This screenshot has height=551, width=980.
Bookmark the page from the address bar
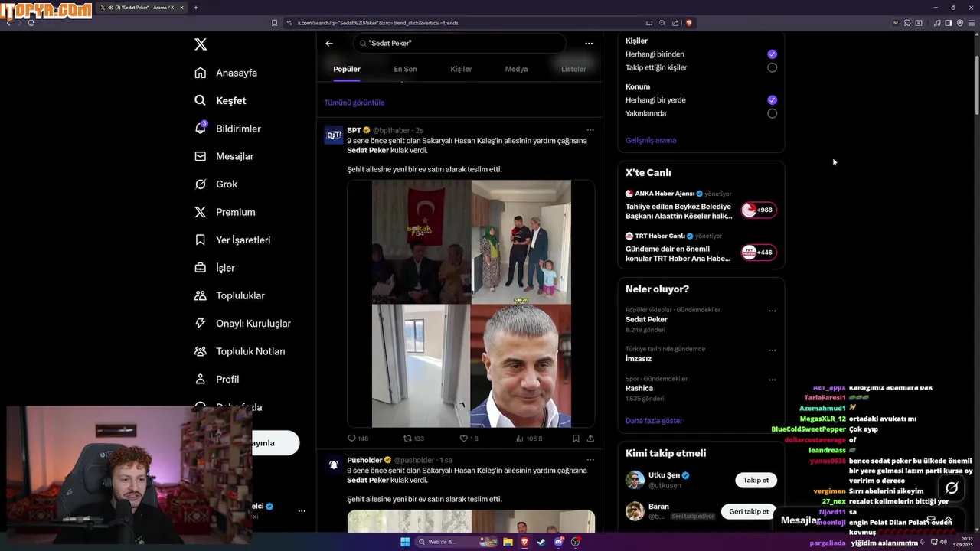[275, 23]
